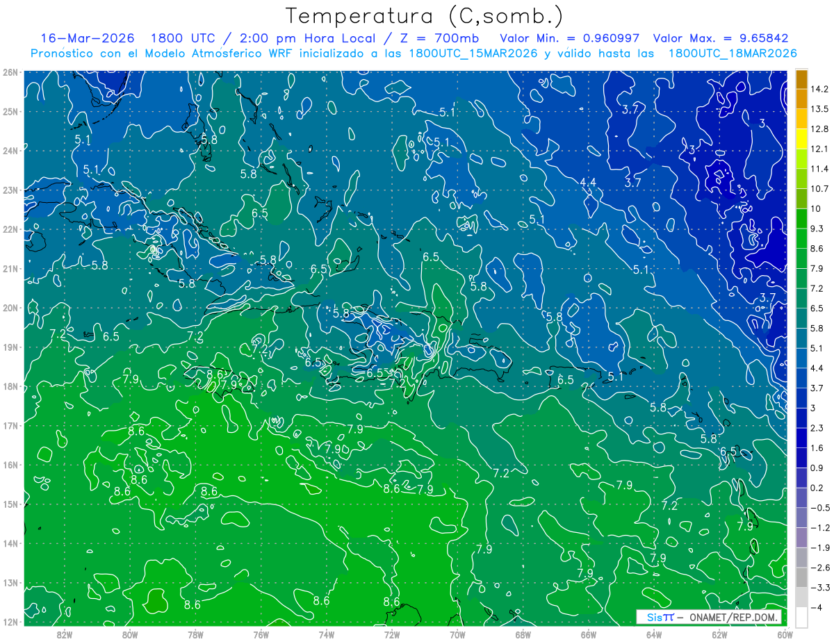Select the 'Valor Min. = 0.960997' value
This screenshot has width=834, height=644.
[x=570, y=38]
